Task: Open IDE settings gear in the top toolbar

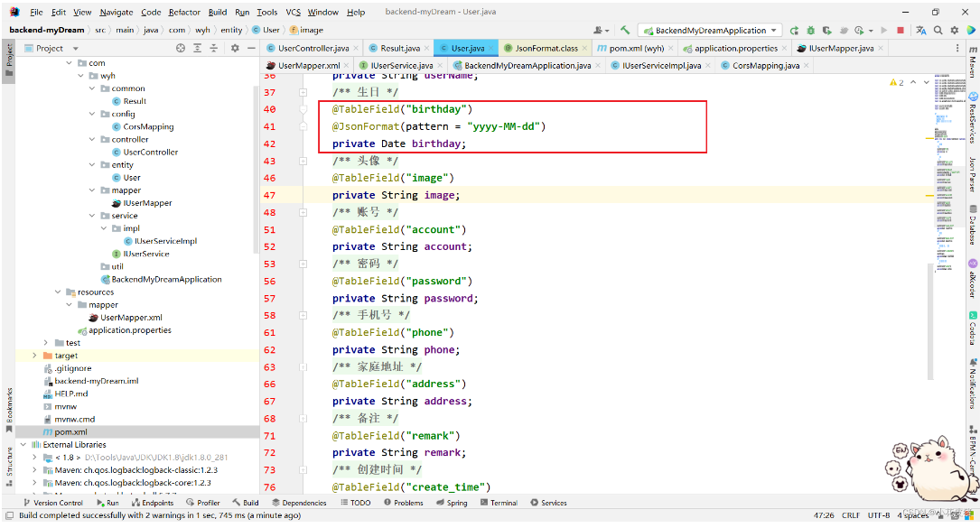Action: point(955,30)
